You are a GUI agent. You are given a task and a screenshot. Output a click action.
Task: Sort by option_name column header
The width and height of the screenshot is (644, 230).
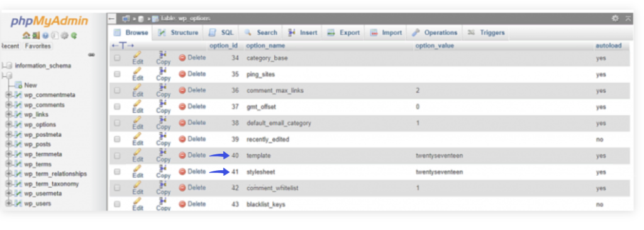tap(265, 45)
